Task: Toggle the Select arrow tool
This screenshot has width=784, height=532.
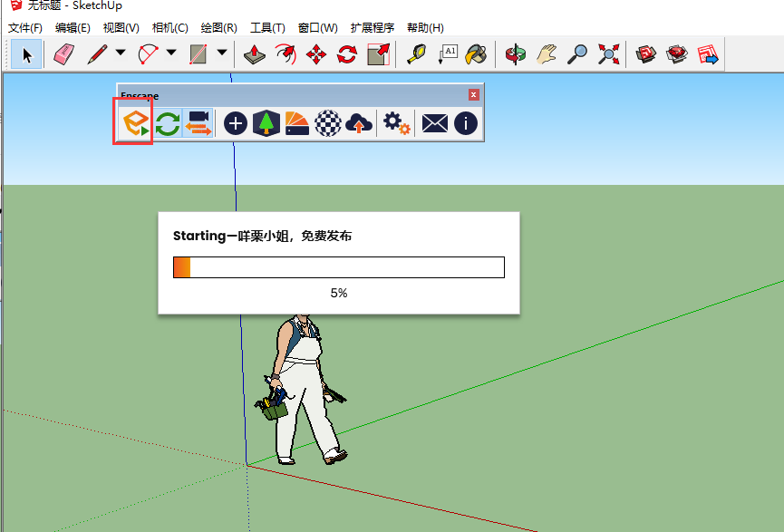Action: (x=25, y=54)
